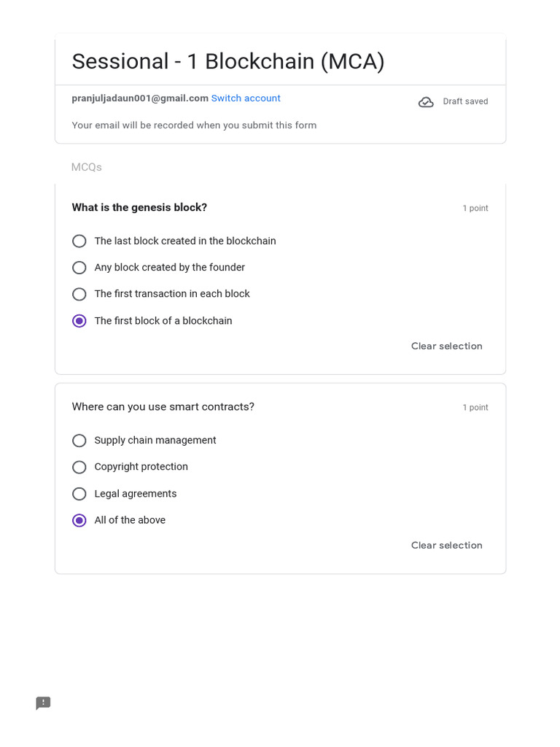Select "The last block created in the blockchain"
Screen dimensions: 560x747
79,241
